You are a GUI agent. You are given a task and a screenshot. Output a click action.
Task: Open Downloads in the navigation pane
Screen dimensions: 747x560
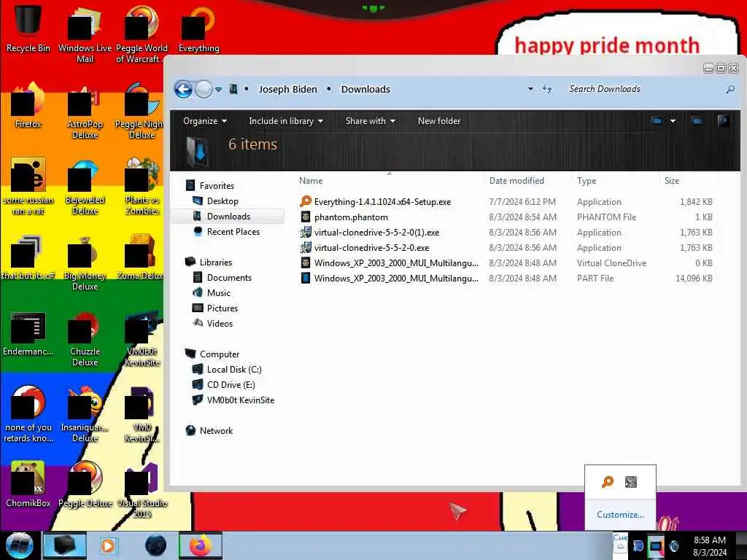(228, 216)
